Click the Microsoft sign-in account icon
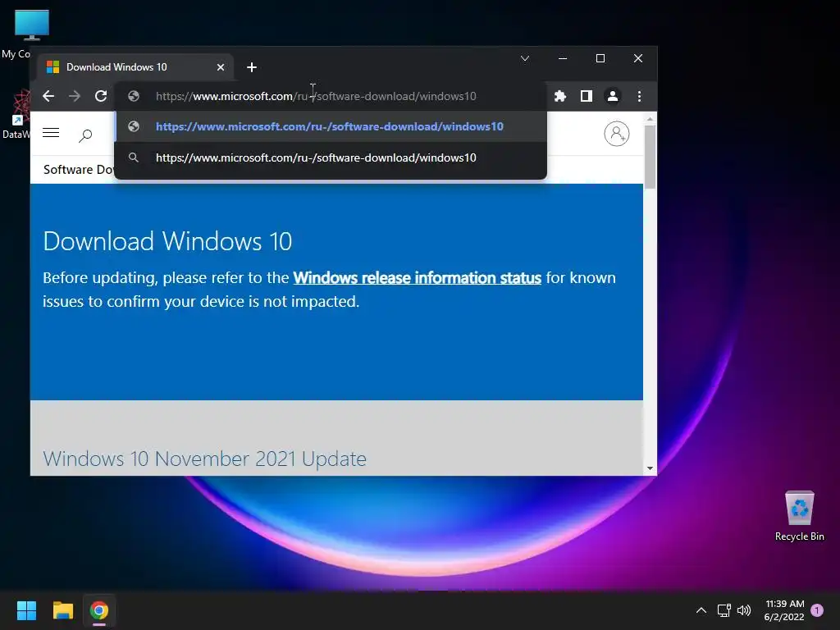This screenshot has width=840, height=630. [x=617, y=134]
